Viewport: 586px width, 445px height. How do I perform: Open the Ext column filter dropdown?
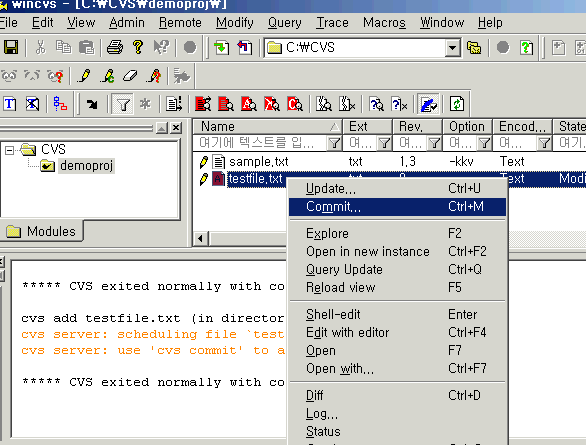coord(384,143)
